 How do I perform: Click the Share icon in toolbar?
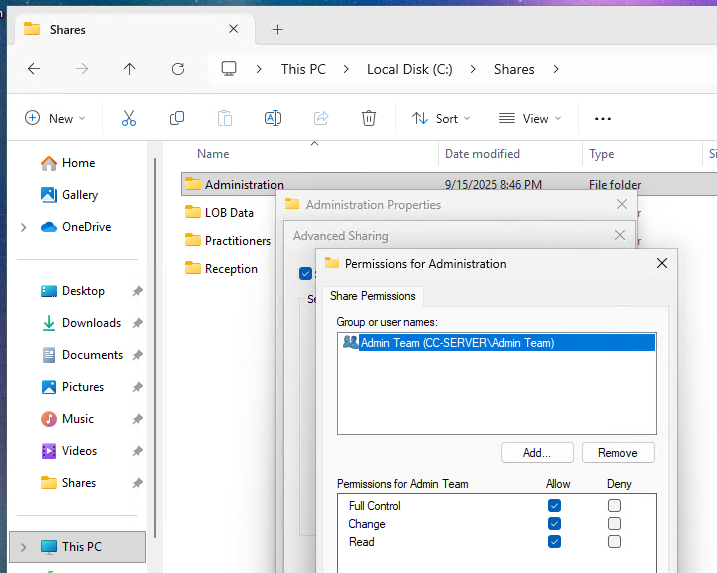(x=321, y=118)
